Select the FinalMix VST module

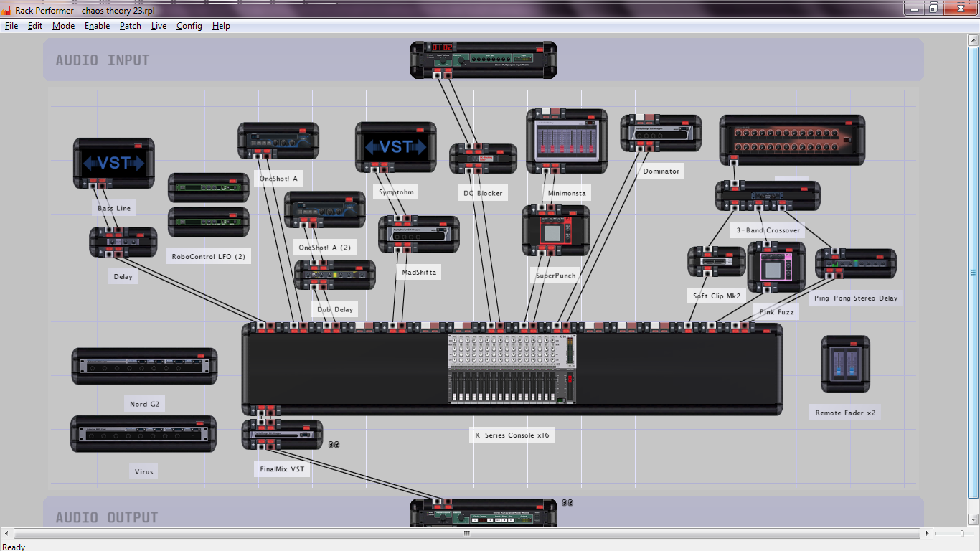(283, 435)
